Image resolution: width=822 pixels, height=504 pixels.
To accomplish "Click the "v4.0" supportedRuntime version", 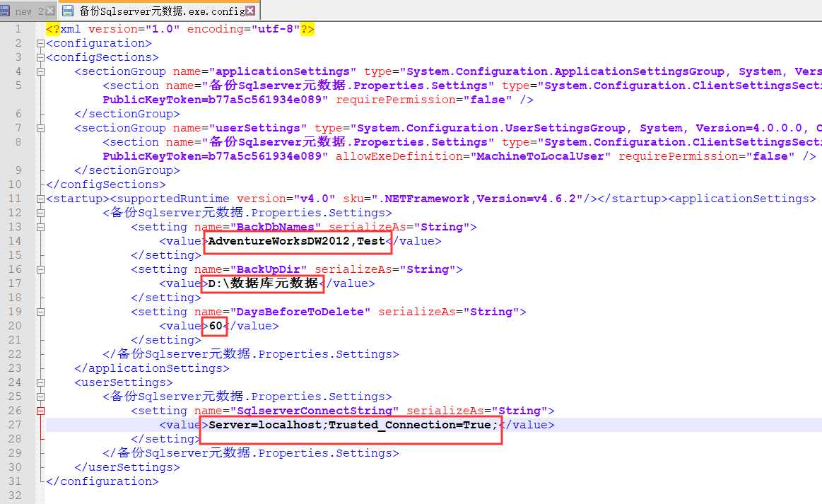I will click(314, 199).
